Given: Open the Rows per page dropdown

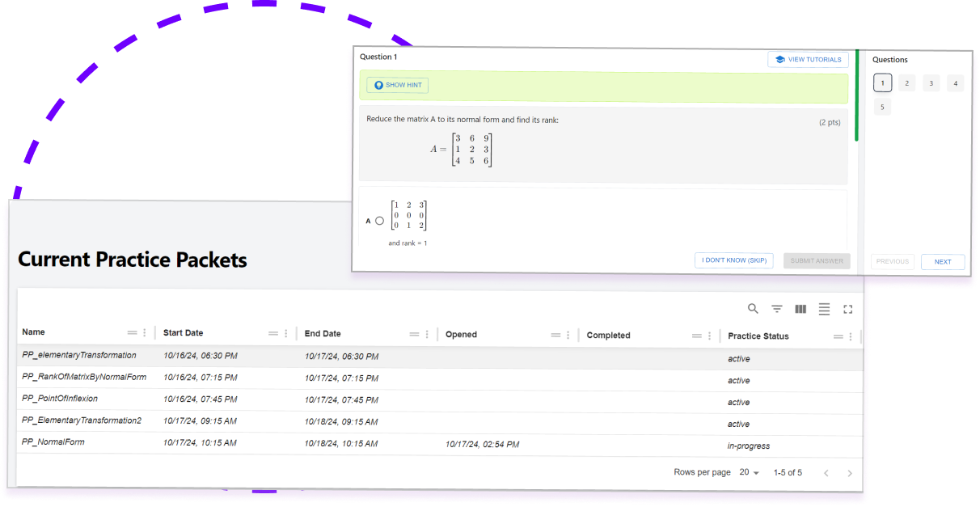Looking at the screenshot, I should pos(750,472).
